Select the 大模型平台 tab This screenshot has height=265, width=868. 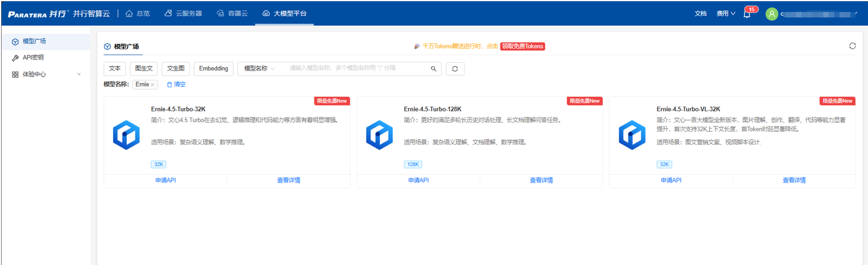coord(284,13)
